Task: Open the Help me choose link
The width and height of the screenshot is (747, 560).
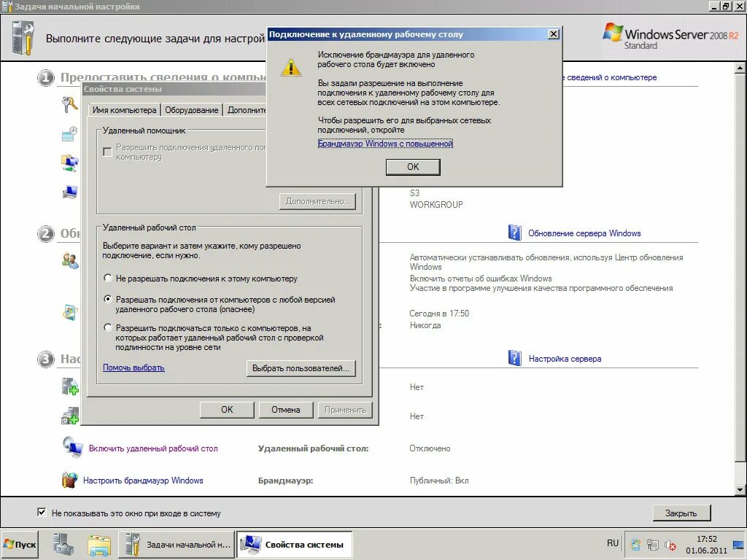Action: click(x=134, y=367)
